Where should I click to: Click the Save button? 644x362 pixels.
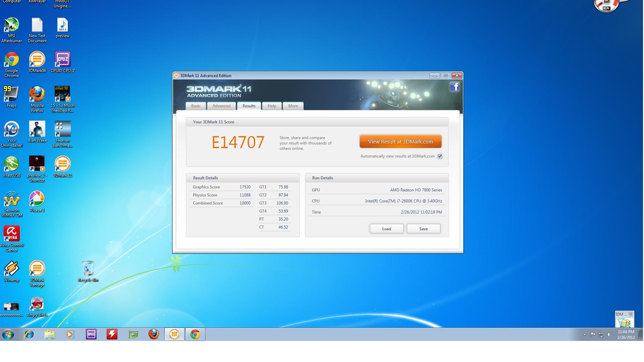point(423,229)
